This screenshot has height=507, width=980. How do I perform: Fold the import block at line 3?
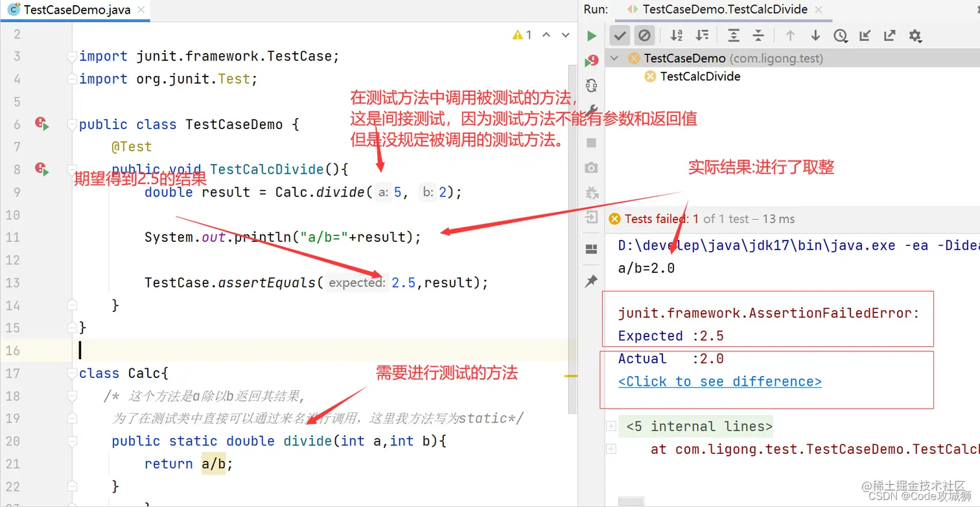[x=72, y=57]
